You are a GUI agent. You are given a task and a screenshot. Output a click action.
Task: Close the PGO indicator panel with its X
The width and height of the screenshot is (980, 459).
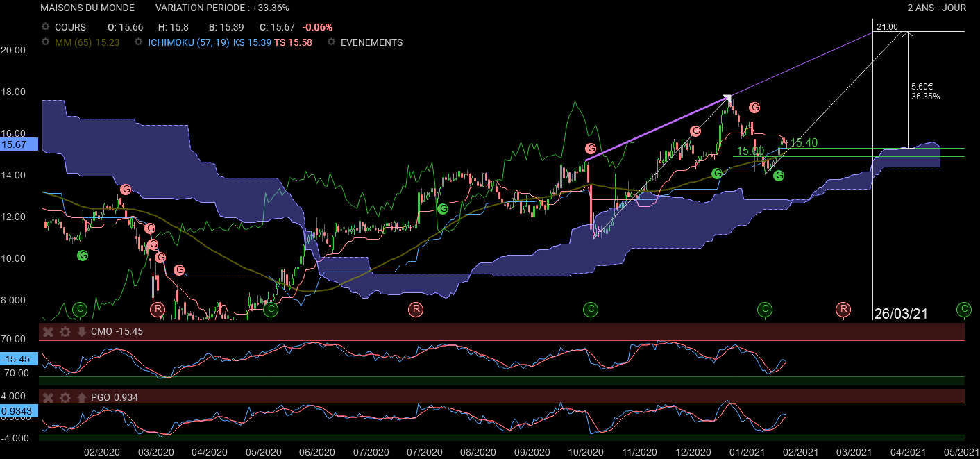click(x=48, y=397)
